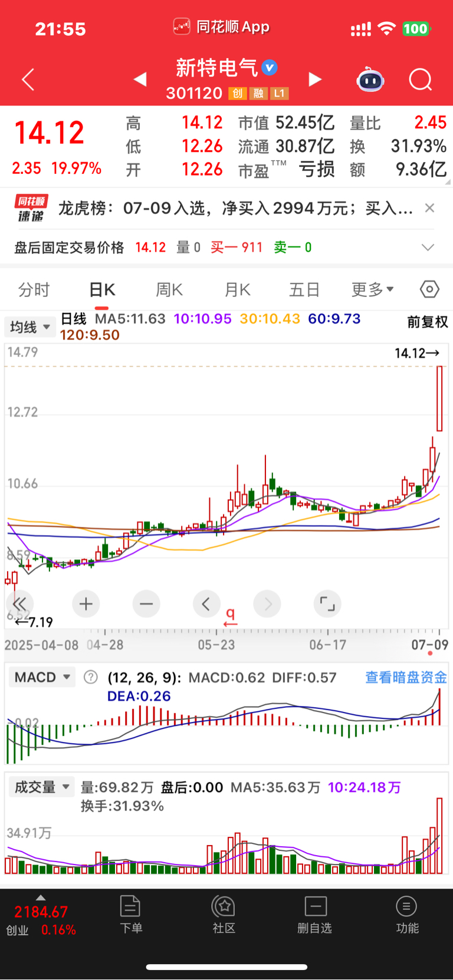Tap the 买一 911 bid quantity
Viewport: 453px width, 980px height.
tap(237, 248)
